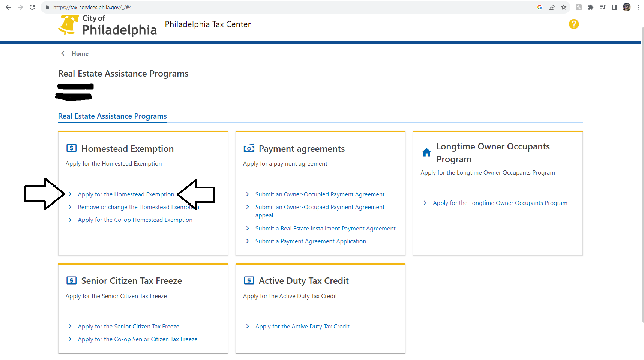Click the Homestead Exemption card heading

pyautogui.click(x=128, y=149)
